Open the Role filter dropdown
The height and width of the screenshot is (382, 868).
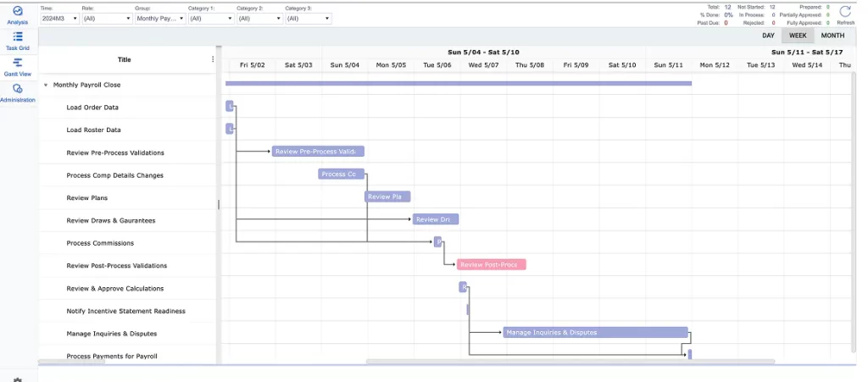(x=105, y=18)
